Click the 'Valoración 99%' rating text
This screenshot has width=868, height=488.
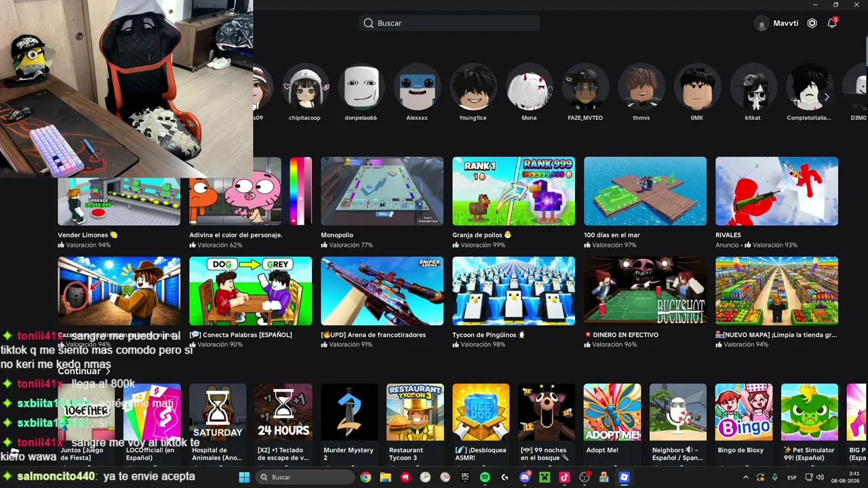pos(483,245)
